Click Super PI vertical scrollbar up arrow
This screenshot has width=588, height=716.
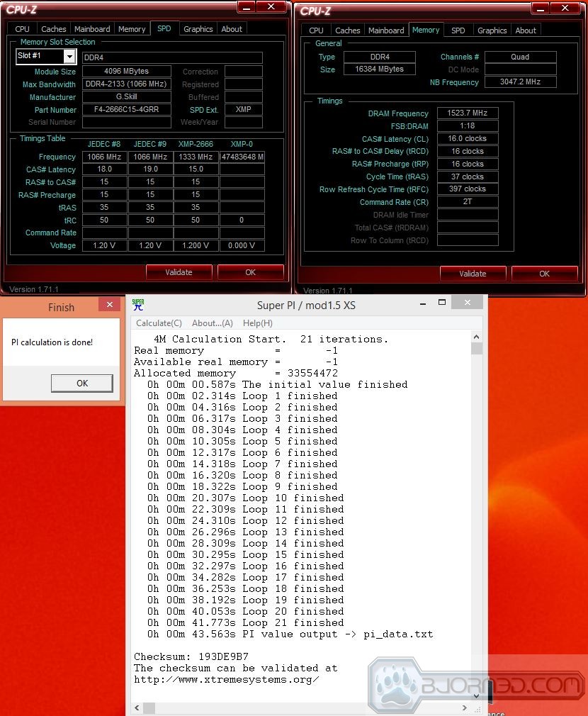click(x=476, y=337)
